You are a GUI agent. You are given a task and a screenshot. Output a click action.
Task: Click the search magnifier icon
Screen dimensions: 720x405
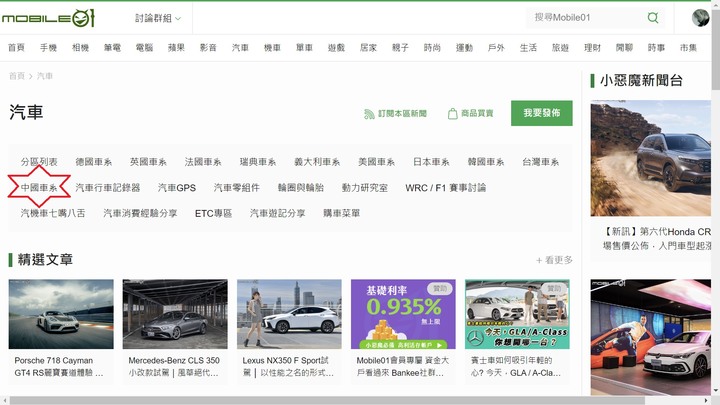point(652,18)
